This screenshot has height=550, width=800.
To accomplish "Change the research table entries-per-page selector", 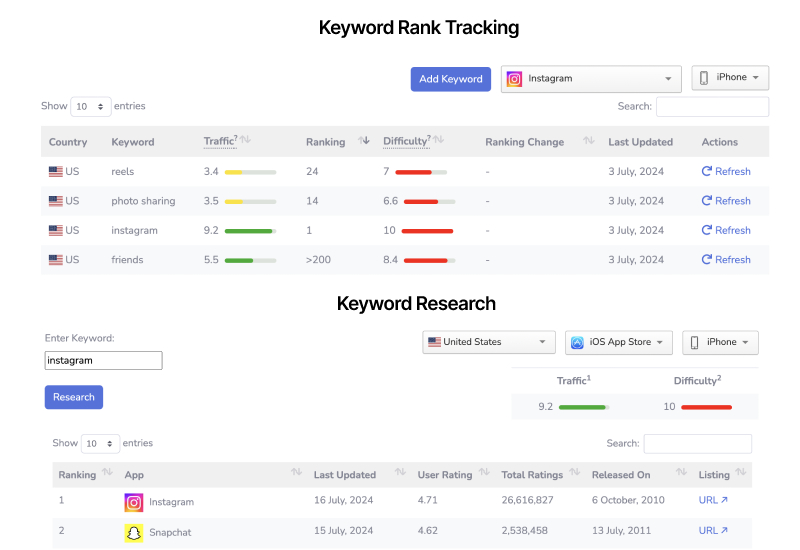I will [101, 443].
